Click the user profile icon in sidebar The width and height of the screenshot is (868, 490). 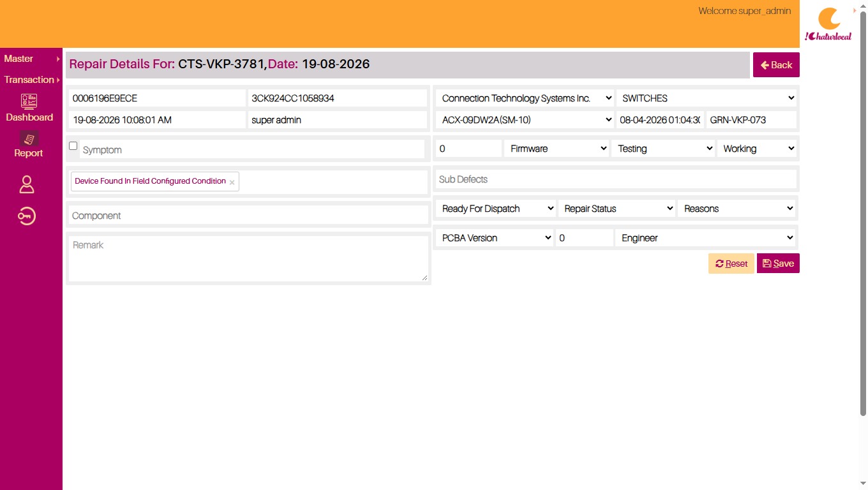(x=27, y=184)
